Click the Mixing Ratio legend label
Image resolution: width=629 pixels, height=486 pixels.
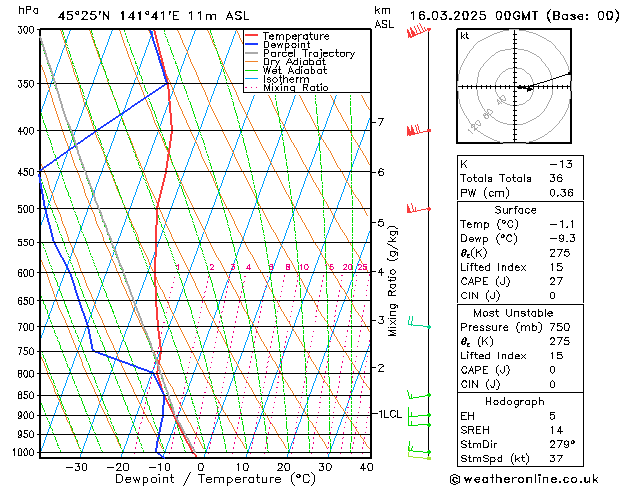296,87
